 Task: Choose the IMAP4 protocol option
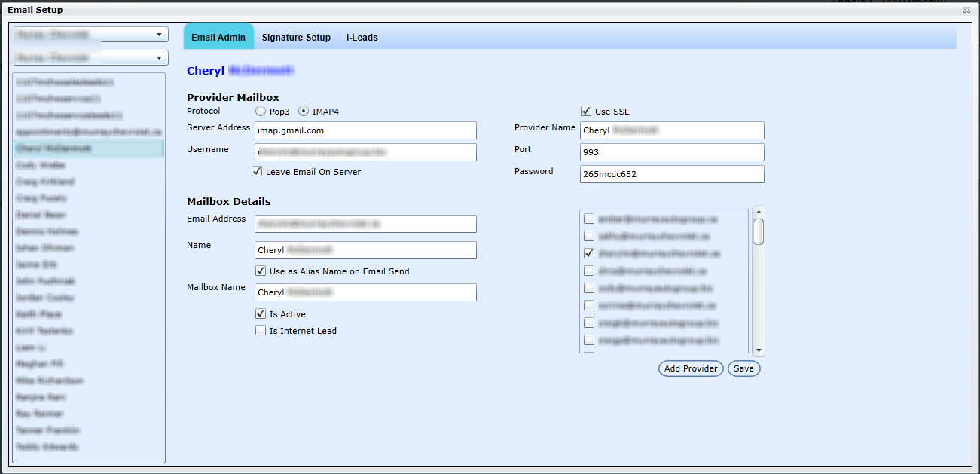point(304,112)
